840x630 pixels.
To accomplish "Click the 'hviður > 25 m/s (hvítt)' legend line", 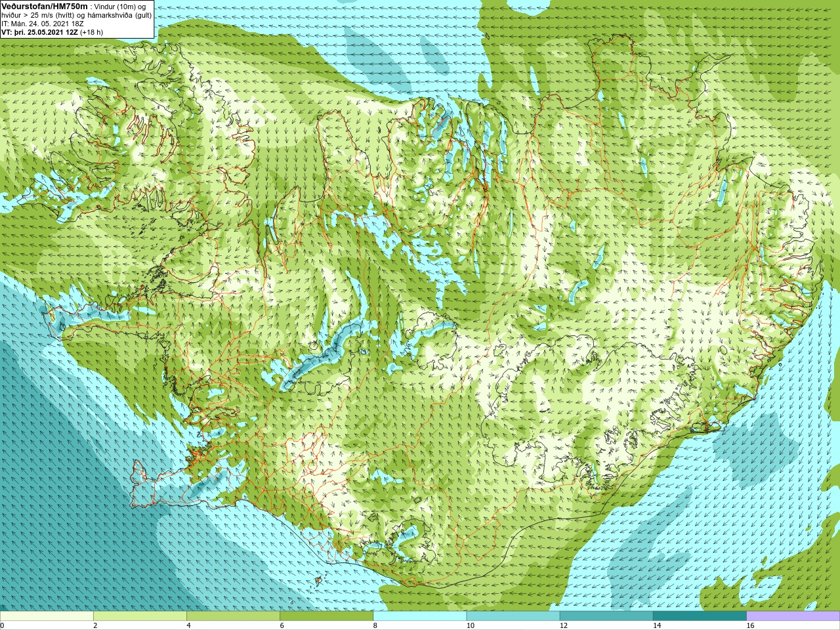I will coord(37,15).
